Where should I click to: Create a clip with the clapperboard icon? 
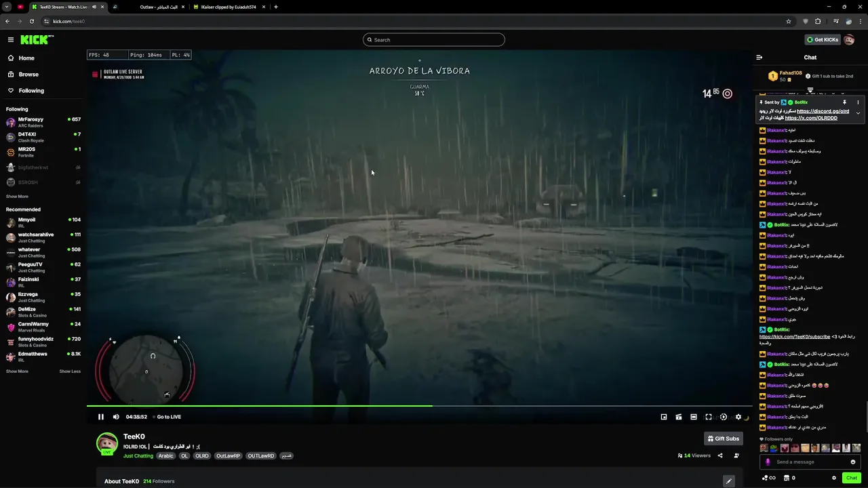pyautogui.click(x=679, y=417)
